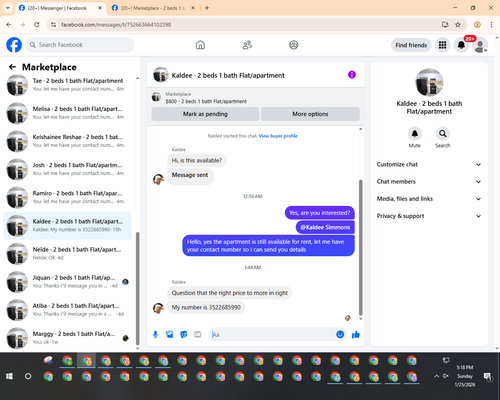Open the profile circle icon in top navigation
The width and height of the screenshot is (500, 400).
coord(294,45)
